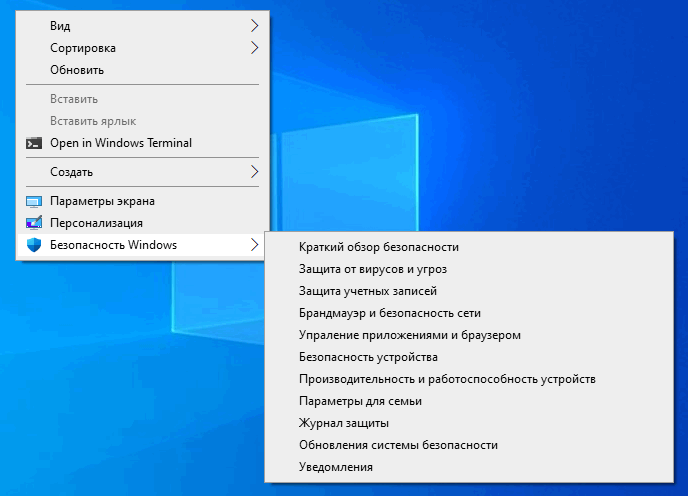This screenshot has width=688, height=496.
Task: Open the Создать menu item
Action: 143,172
